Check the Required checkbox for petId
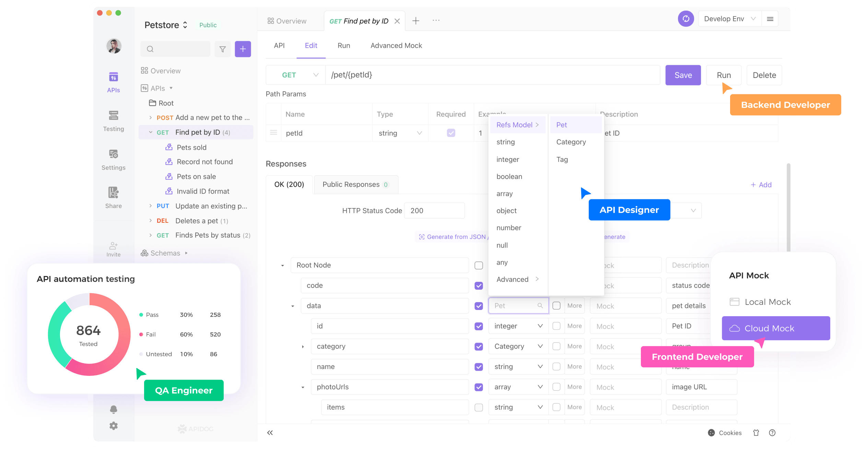Viewport: 868px width, 449px height. (451, 133)
